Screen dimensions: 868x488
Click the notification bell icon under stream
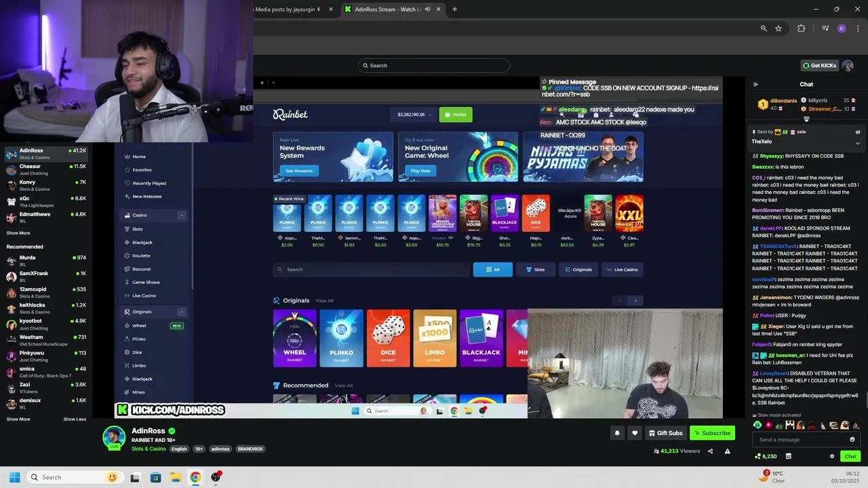(617, 433)
